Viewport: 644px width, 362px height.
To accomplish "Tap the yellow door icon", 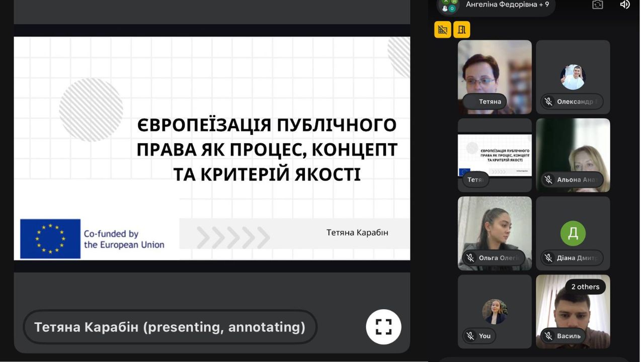I will (461, 30).
